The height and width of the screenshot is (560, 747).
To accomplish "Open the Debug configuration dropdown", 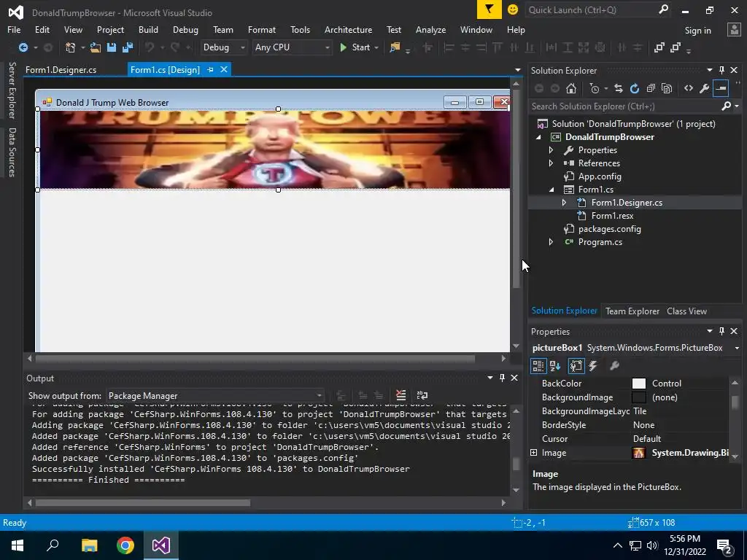I will (x=223, y=47).
